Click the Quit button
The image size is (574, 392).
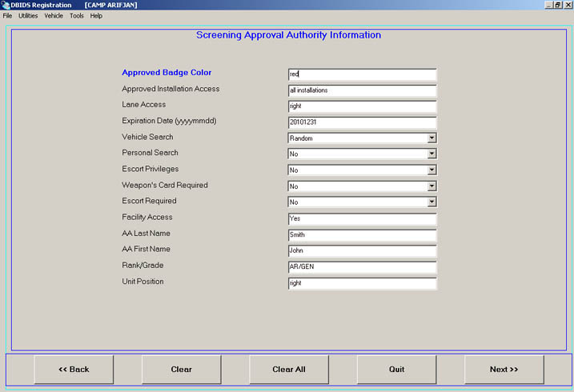click(396, 370)
